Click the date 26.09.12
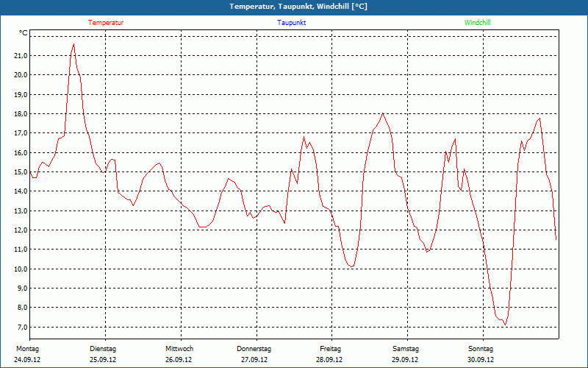 [x=179, y=360]
